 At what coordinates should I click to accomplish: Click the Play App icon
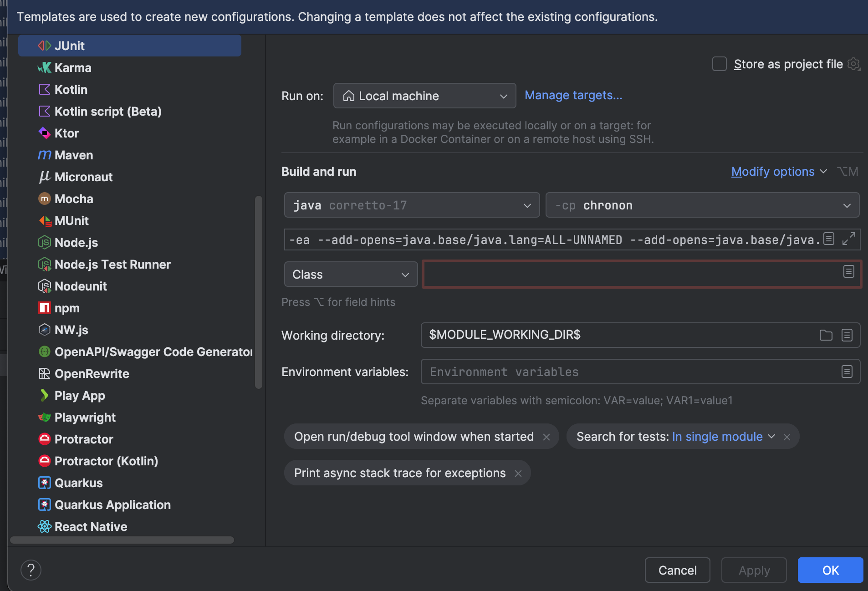click(x=44, y=395)
